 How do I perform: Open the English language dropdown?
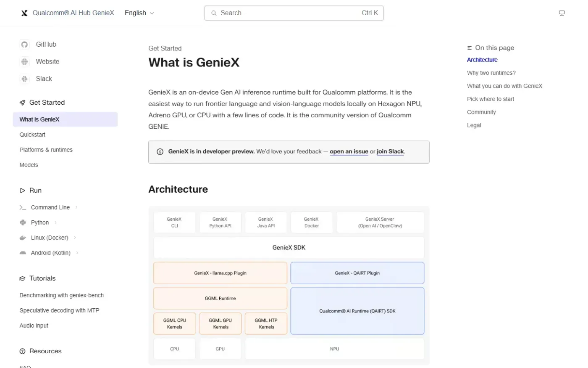tap(139, 13)
